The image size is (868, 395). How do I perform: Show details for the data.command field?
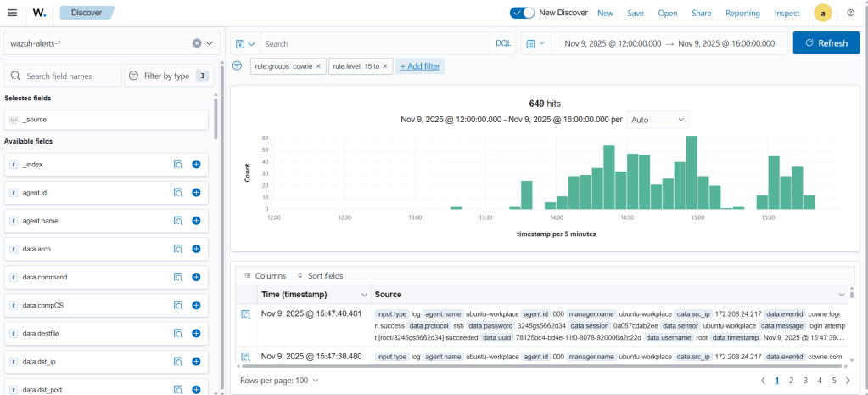click(x=178, y=277)
